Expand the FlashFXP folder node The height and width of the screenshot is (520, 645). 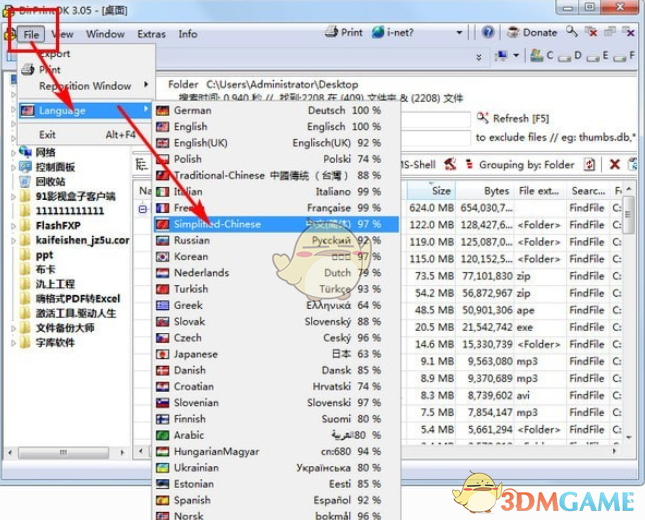(13, 226)
